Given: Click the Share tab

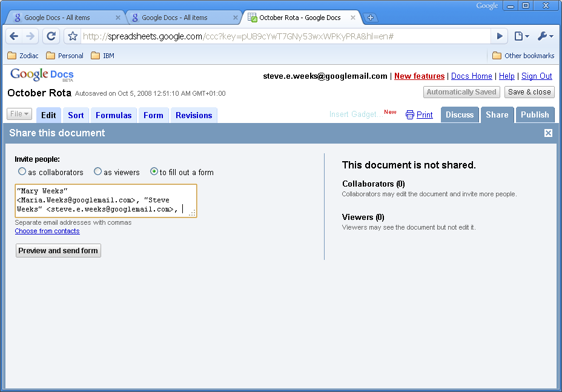Looking at the screenshot, I should [x=497, y=115].
